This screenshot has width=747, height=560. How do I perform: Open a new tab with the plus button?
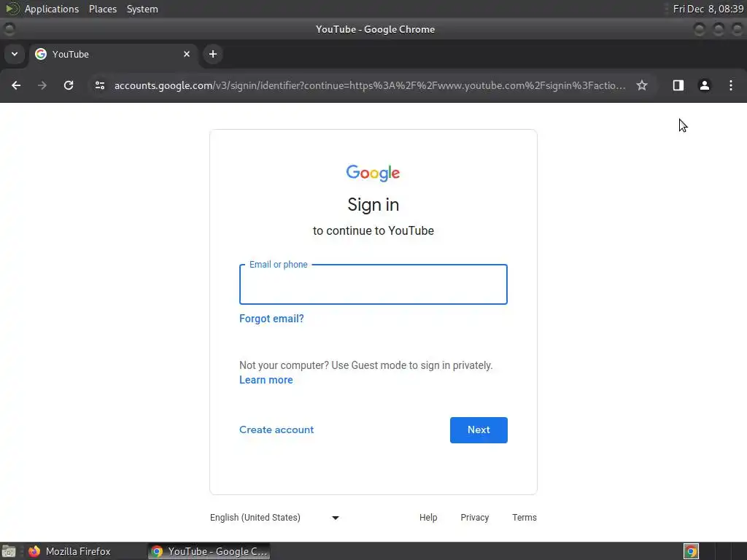(x=213, y=54)
